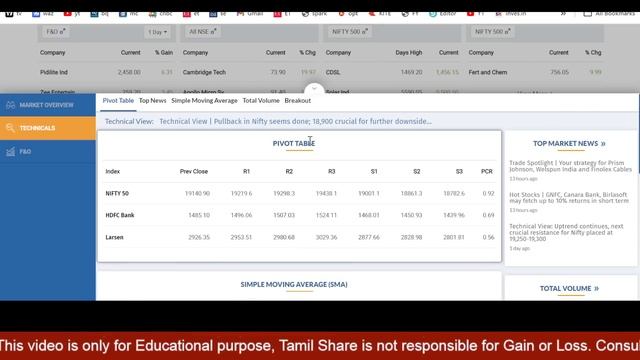Select the Technicals magnifier icon
Viewport: 640px width, 360px height.
coord(11,128)
